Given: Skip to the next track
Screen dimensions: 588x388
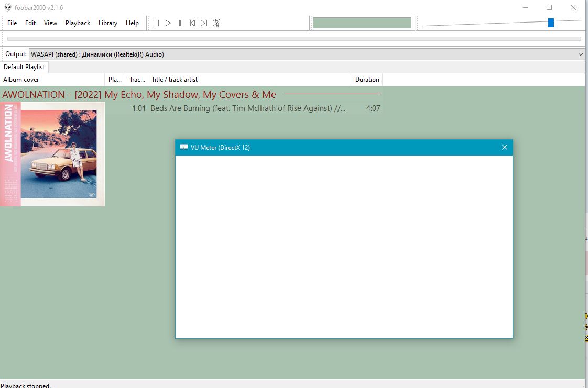Looking at the screenshot, I should [204, 23].
